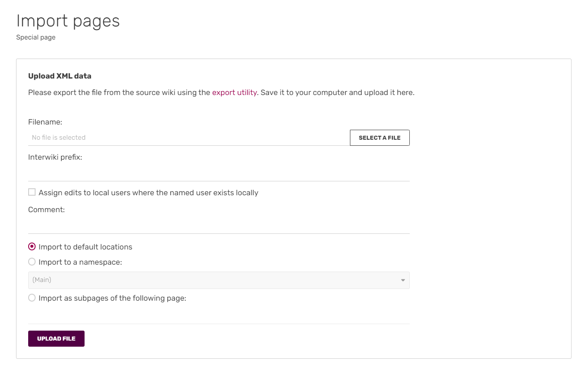Click the 'Import pages' page heading
Screen dimensions: 588x374
[68, 21]
